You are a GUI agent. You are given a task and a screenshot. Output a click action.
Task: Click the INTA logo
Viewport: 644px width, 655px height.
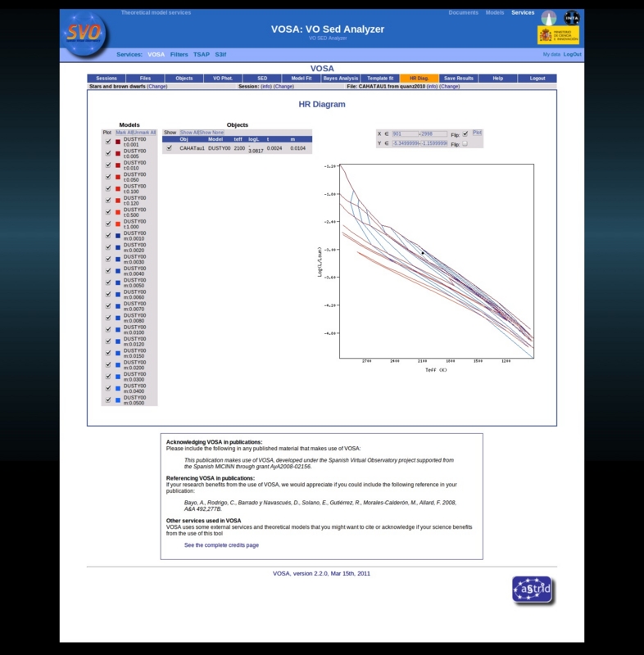[571, 18]
